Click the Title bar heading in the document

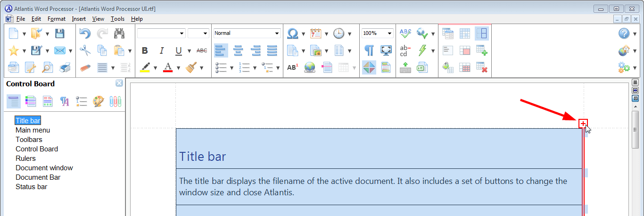203,157
